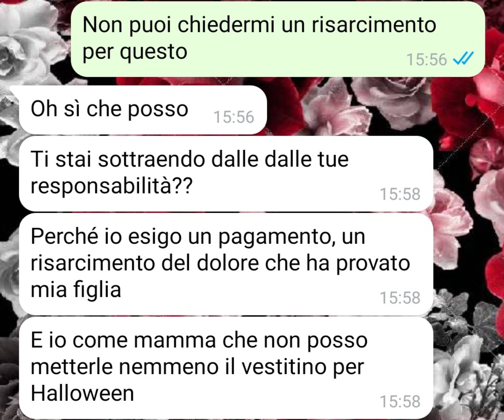This screenshot has height=420, width=504.
Task: Tap the 15:56 timestamp on the green message
Action: click(x=426, y=59)
